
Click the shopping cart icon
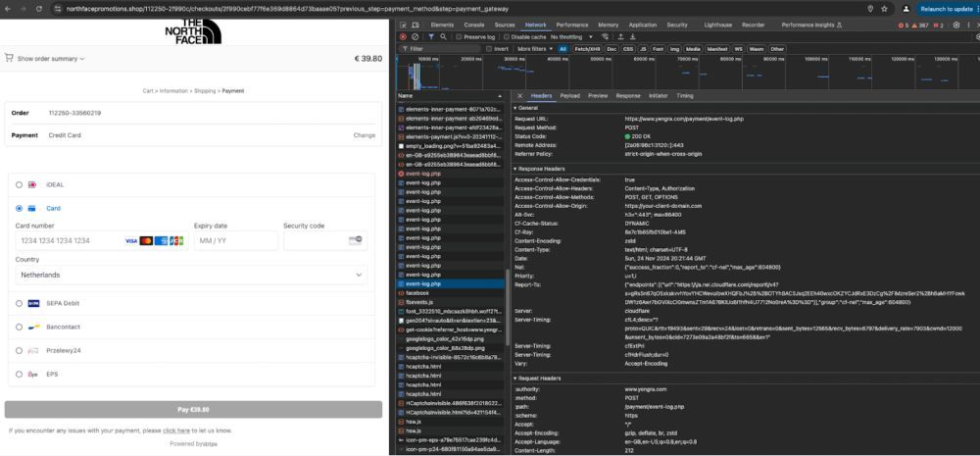click(9, 58)
